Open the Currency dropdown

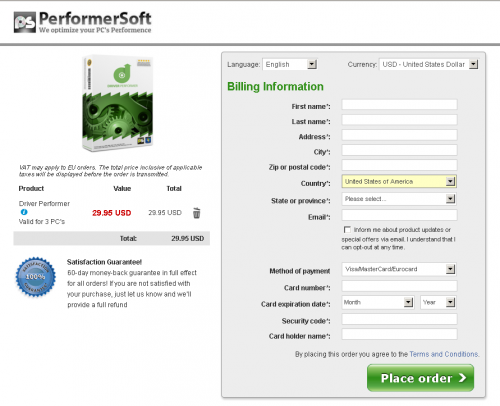click(x=429, y=64)
